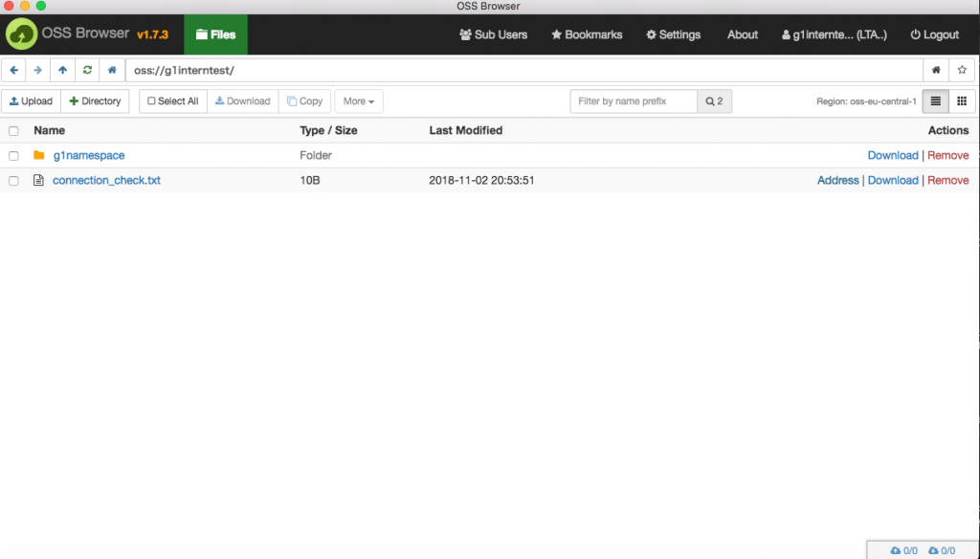Focus the oss://g1interntest/ address field

tap(524, 70)
